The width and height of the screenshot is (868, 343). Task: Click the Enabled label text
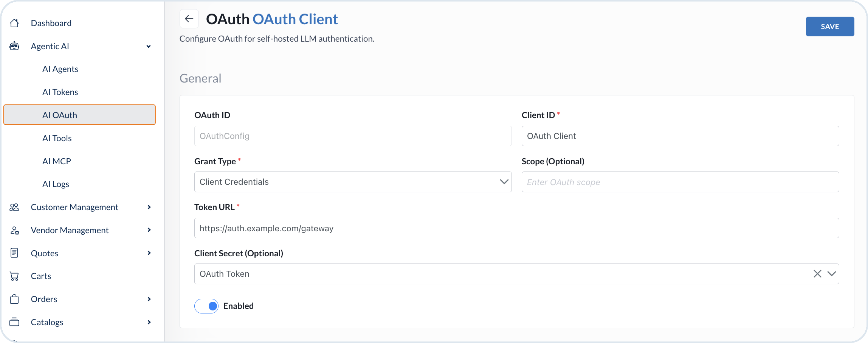pos(238,306)
